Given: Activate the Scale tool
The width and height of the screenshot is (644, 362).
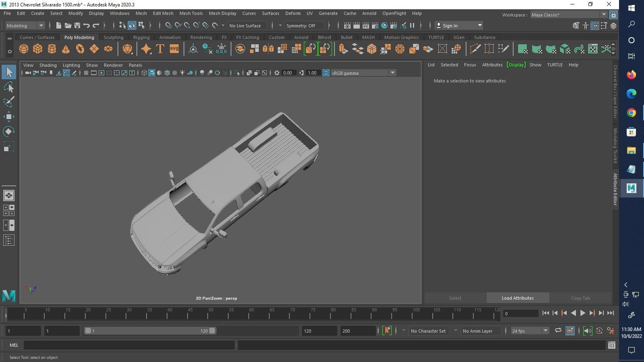Looking at the screenshot, I should point(9,146).
